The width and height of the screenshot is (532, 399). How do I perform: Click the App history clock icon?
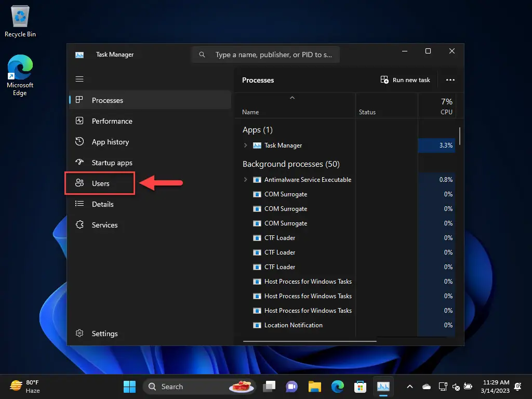[79, 141]
